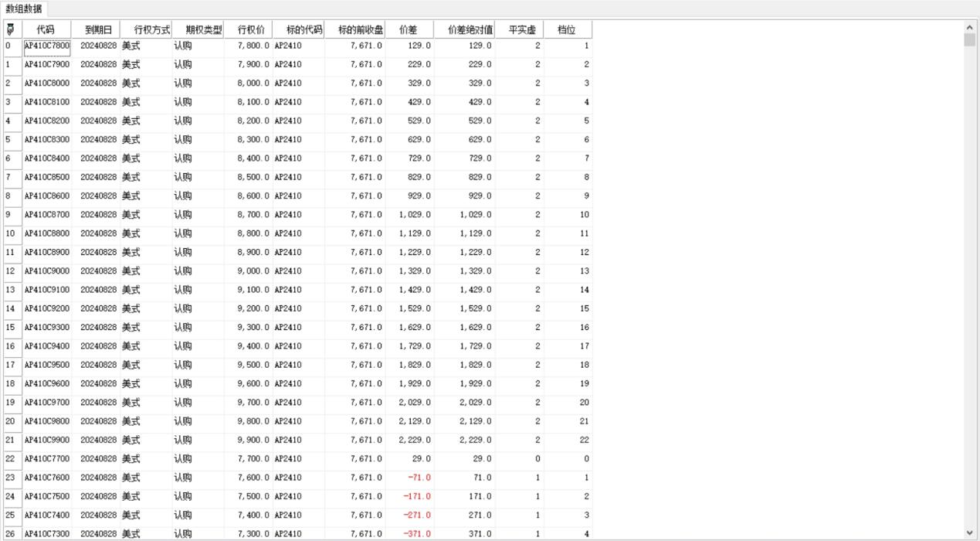Screen dimensions: 980x541
Task: Click the 行权方式 column header
Action: pyautogui.click(x=147, y=29)
